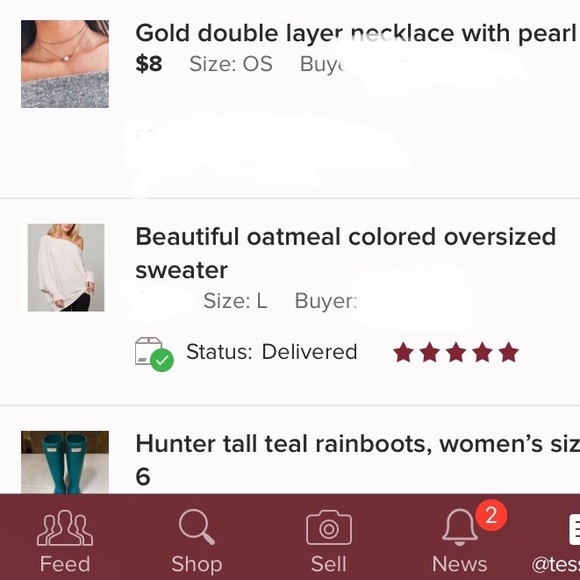Select Beautiful oatmeal colored oversized sweater title
The image size is (580, 580).
345,253
